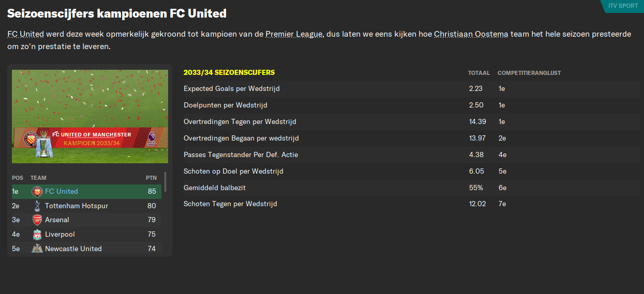Click the Arsenal crest icon
The height and width of the screenshot is (294, 644).
[37, 220]
